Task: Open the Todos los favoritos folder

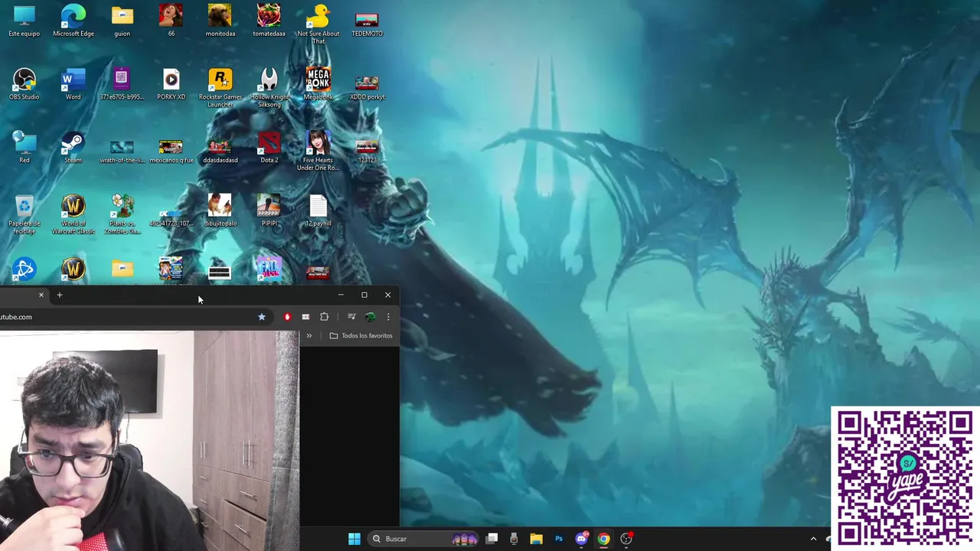Action: point(361,336)
